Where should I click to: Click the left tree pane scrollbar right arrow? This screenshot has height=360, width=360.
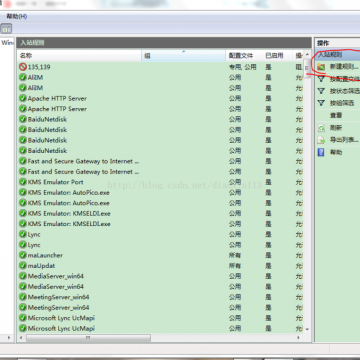[9, 338]
